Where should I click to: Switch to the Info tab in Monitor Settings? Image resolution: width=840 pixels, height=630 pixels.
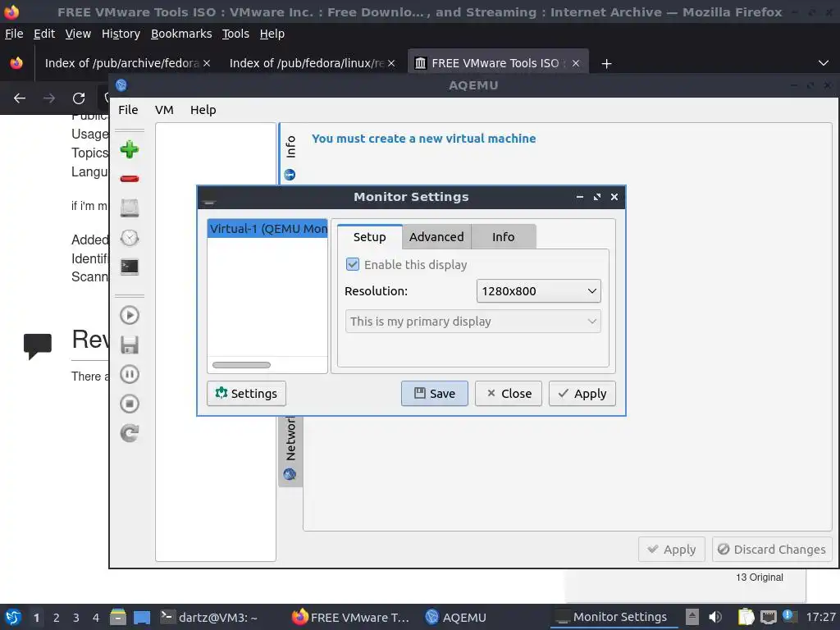tap(503, 237)
